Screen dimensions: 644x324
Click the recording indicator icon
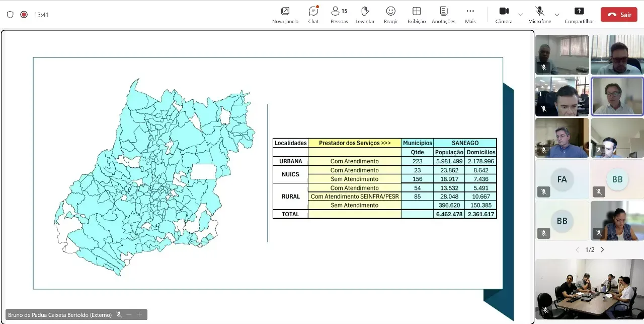tap(24, 15)
